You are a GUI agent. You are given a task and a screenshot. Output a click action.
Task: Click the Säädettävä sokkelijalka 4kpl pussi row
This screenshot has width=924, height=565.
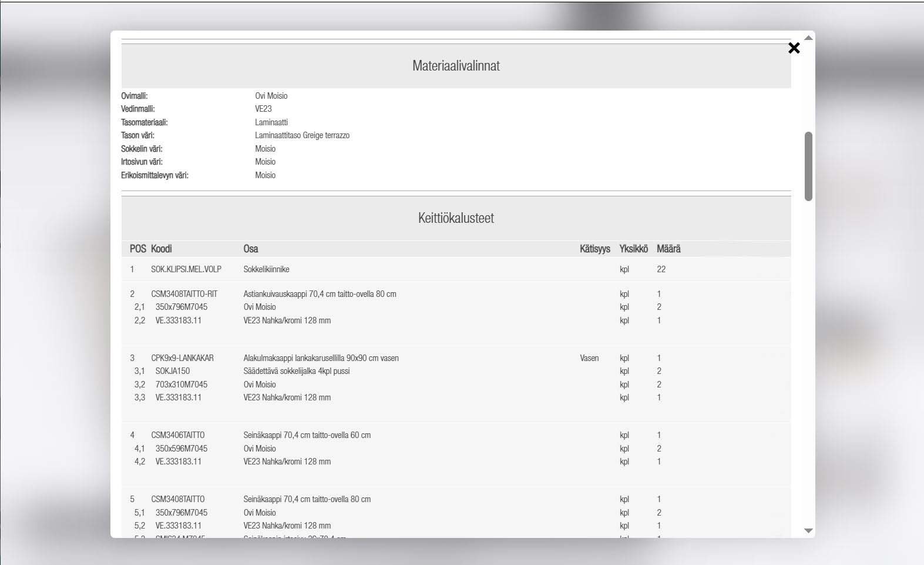pos(297,371)
